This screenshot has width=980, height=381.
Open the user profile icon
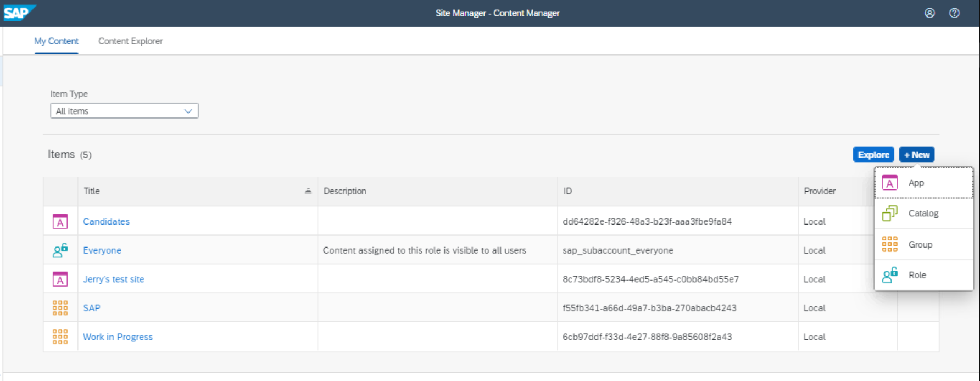tap(929, 13)
